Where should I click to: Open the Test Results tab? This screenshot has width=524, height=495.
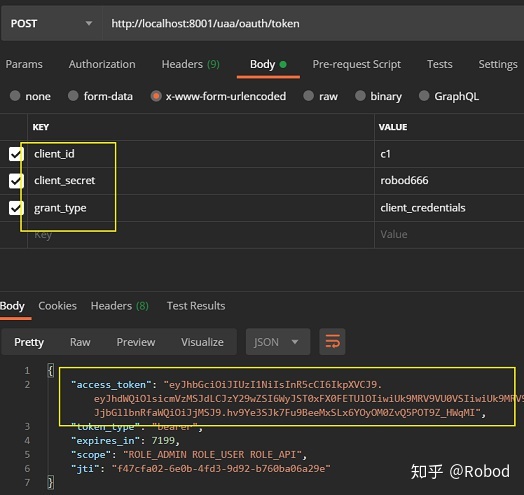click(196, 306)
